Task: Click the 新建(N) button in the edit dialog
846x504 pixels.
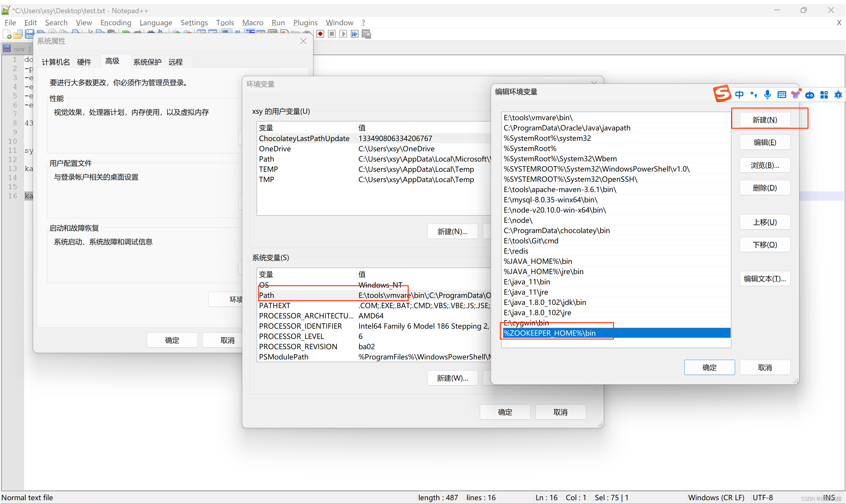Action: pyautogui.click(x=764, y=120)
